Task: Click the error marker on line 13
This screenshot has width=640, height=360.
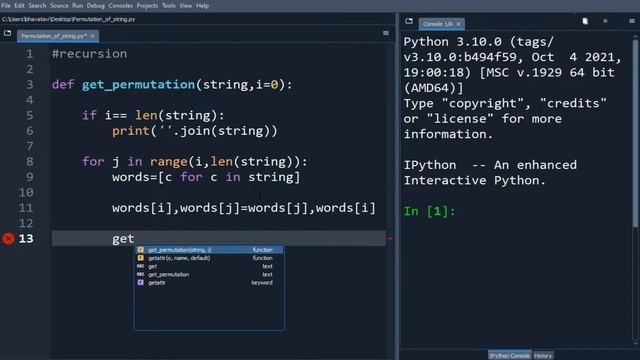Action: [x=8, y=238]
